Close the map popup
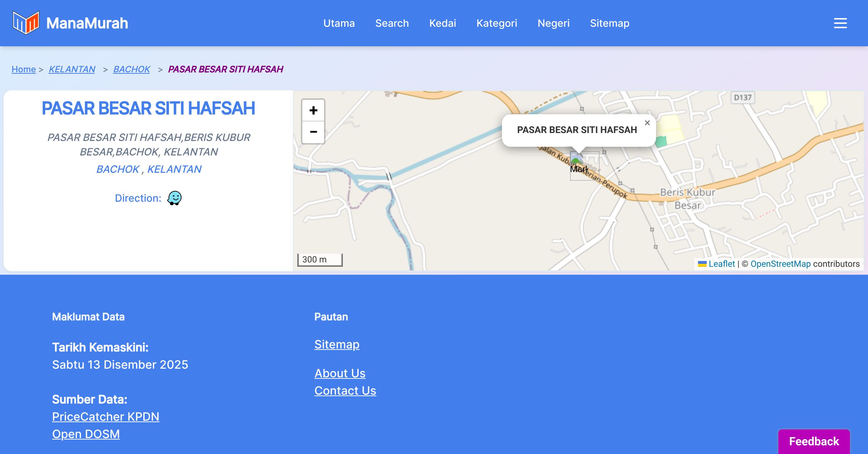 [x=647, y=123]
